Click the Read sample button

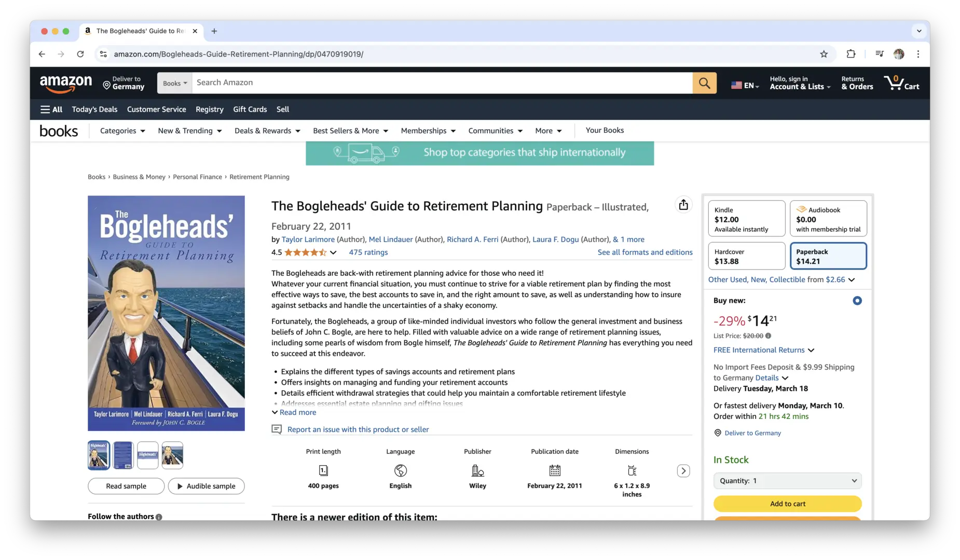(x=126, y=486)
